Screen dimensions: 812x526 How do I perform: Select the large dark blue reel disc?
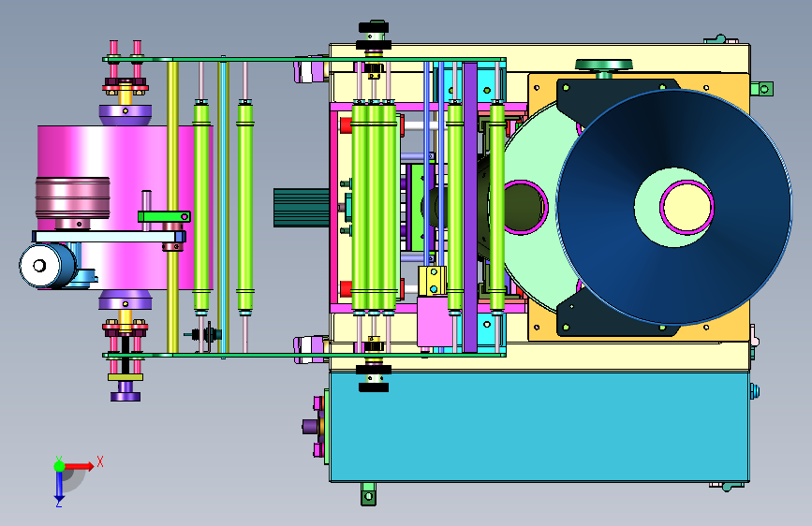673,207
